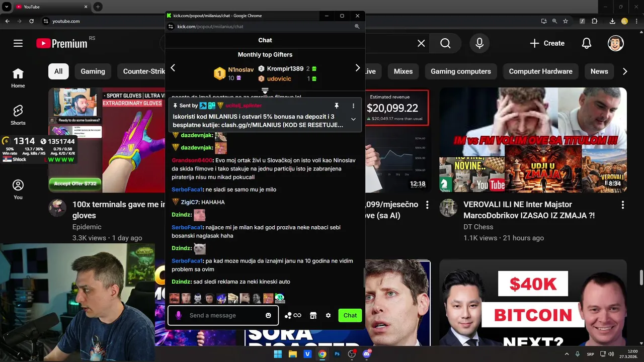This screenshot has height=362, width=644.
Task: Select the Computer Hardware filter chip
Action: coord(540,71)
